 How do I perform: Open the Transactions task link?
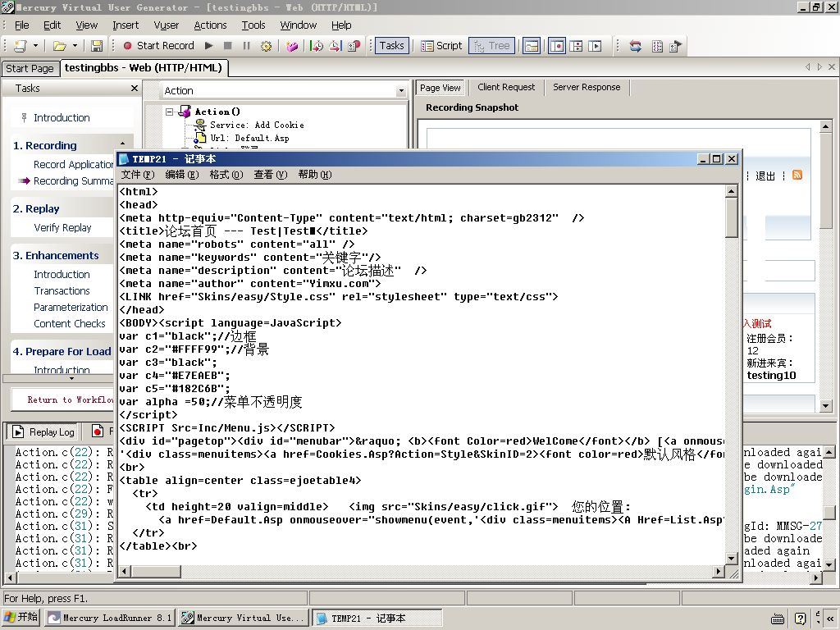(x=62, y=291)
